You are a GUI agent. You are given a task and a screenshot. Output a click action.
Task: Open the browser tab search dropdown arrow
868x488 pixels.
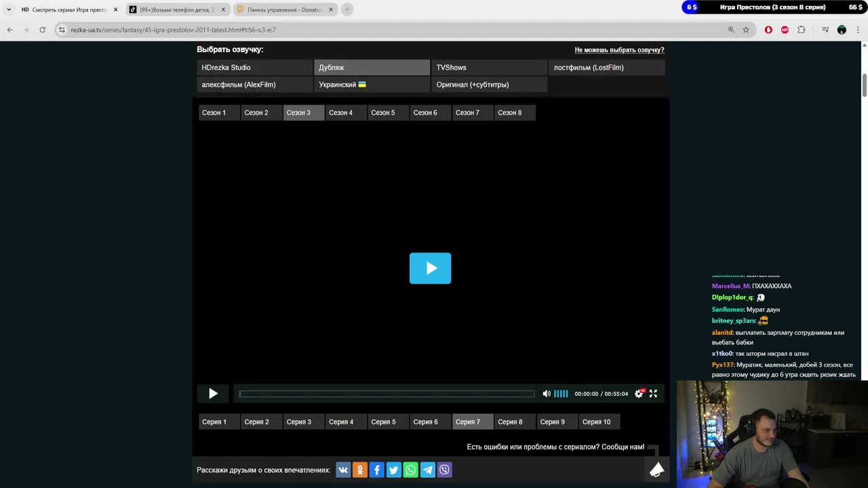click(9, 9)
